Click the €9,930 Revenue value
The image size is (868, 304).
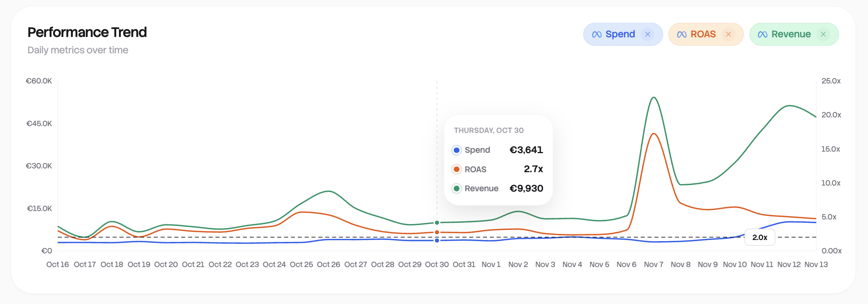pyautogui.click(x=526, y=188)
